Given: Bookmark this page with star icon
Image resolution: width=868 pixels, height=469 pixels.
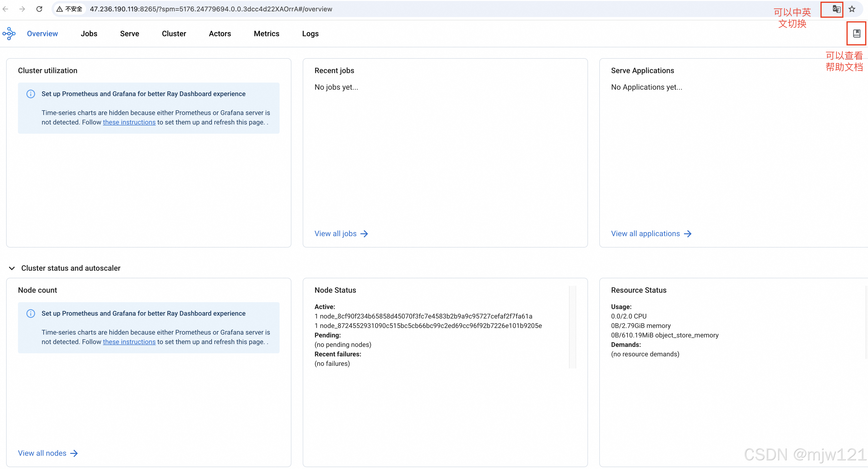Looking at the screenshot, I should [x=852, y=9].
